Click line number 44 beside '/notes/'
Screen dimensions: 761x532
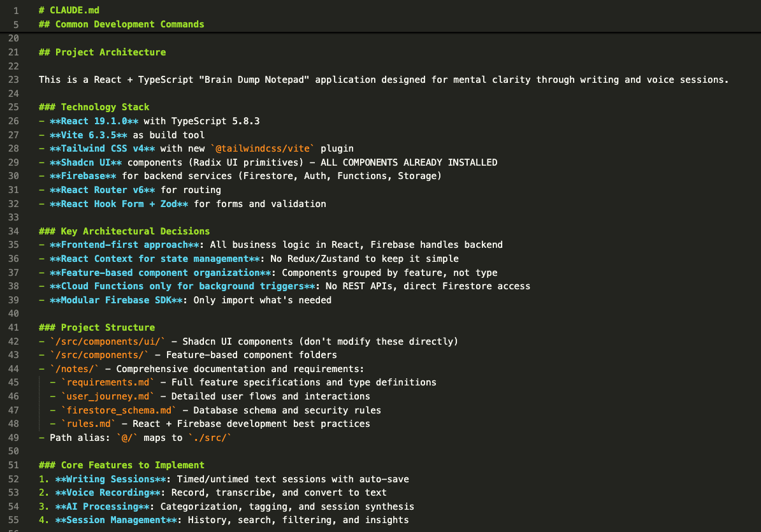point(13,368)
